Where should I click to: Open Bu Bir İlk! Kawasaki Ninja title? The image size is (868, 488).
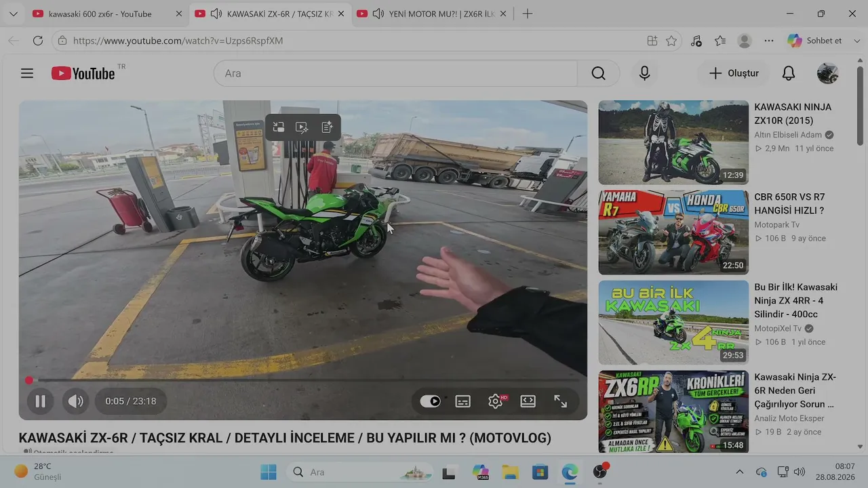point(796,301)
